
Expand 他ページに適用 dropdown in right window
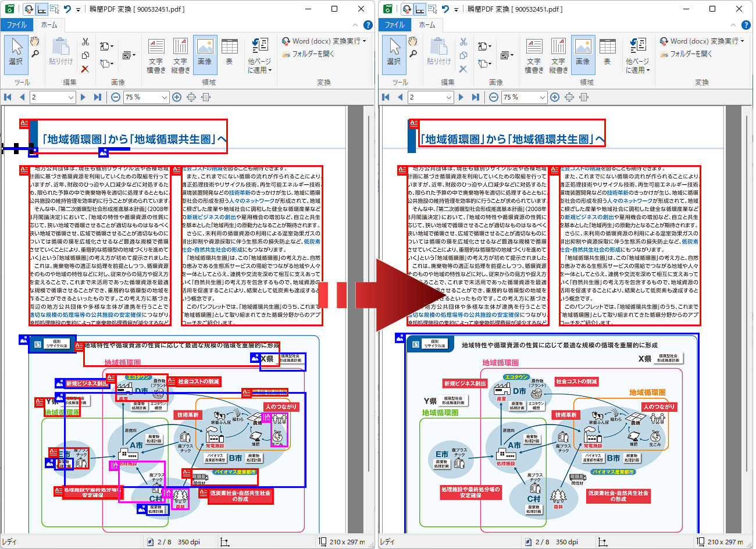click(637, 56)
